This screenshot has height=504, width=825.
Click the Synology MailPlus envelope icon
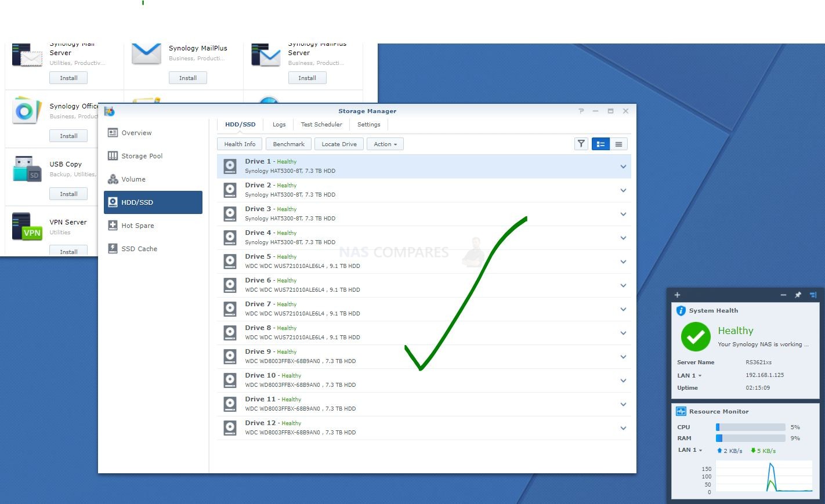tap(146, 53)
